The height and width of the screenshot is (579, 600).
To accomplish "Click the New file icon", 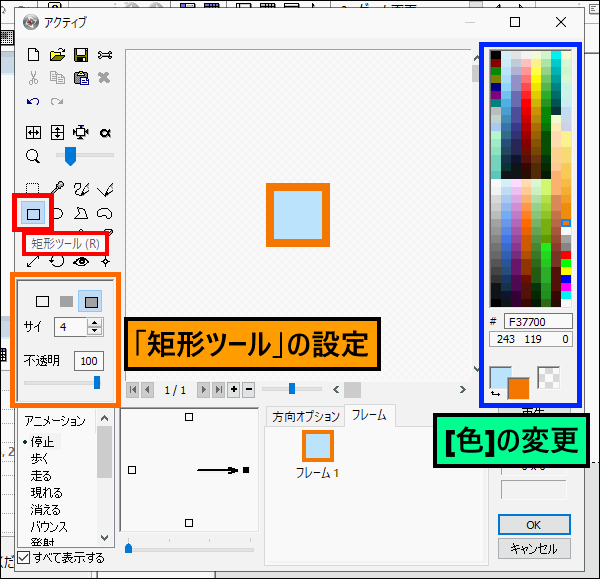I will (x=33, y=55).
